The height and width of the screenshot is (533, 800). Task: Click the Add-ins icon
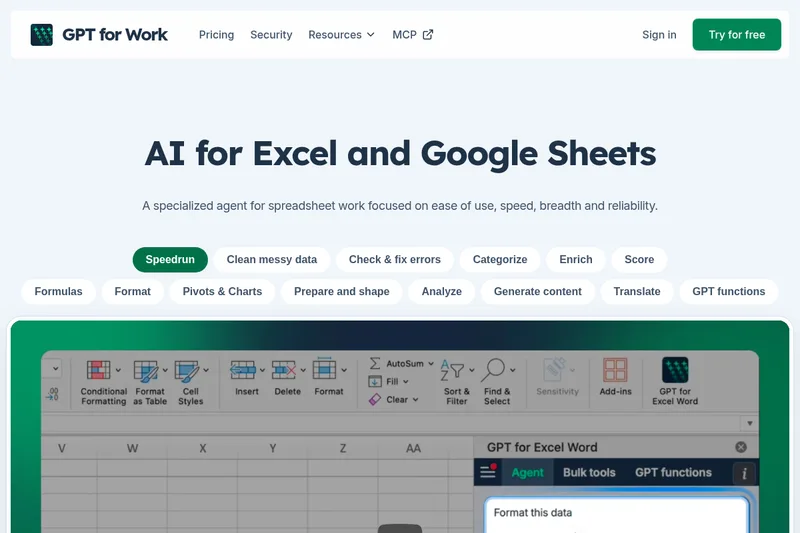(x=615, y=370)
